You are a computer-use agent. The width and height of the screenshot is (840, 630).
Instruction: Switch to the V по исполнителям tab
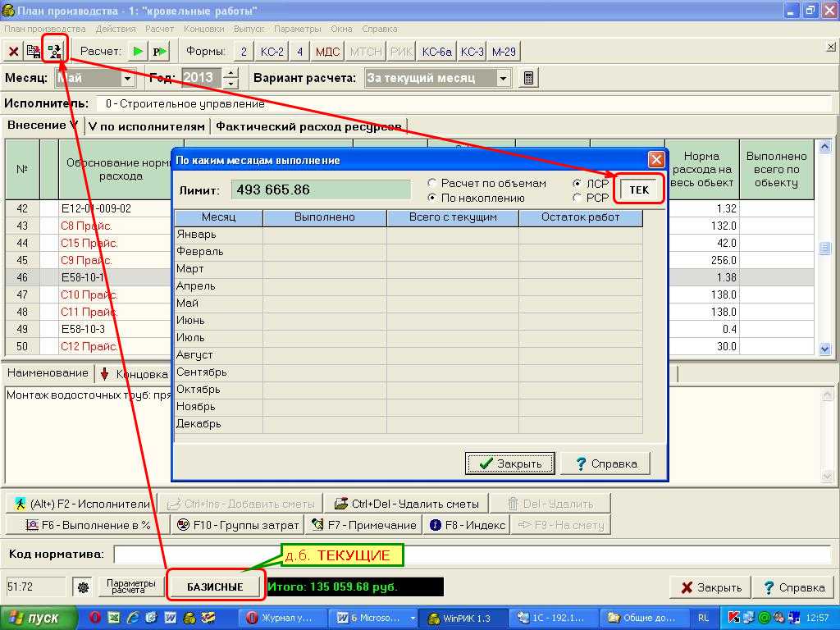click(x=147, y=127)
